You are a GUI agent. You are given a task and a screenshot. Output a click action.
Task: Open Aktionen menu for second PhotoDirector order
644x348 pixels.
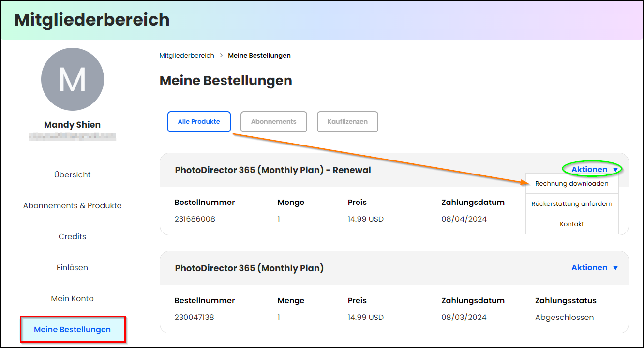[595, 268]
